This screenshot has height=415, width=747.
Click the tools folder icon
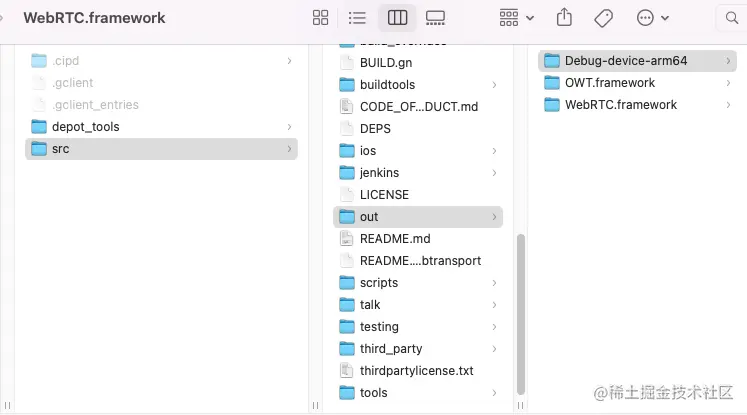click(347, 393)
